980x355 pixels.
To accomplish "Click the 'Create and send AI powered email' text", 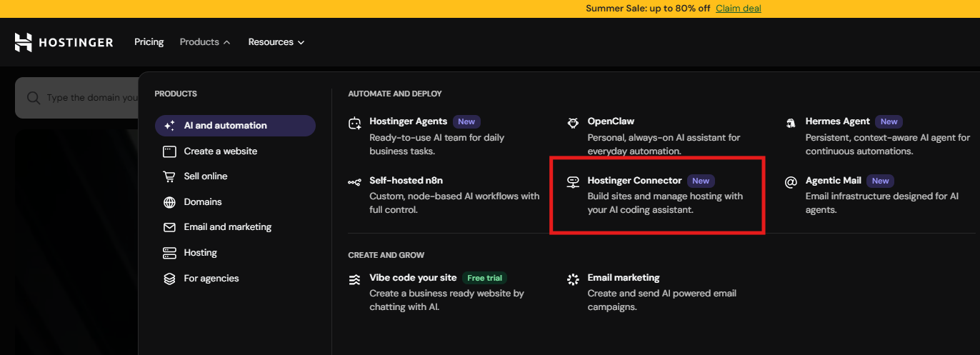I will tap(661, 300).
